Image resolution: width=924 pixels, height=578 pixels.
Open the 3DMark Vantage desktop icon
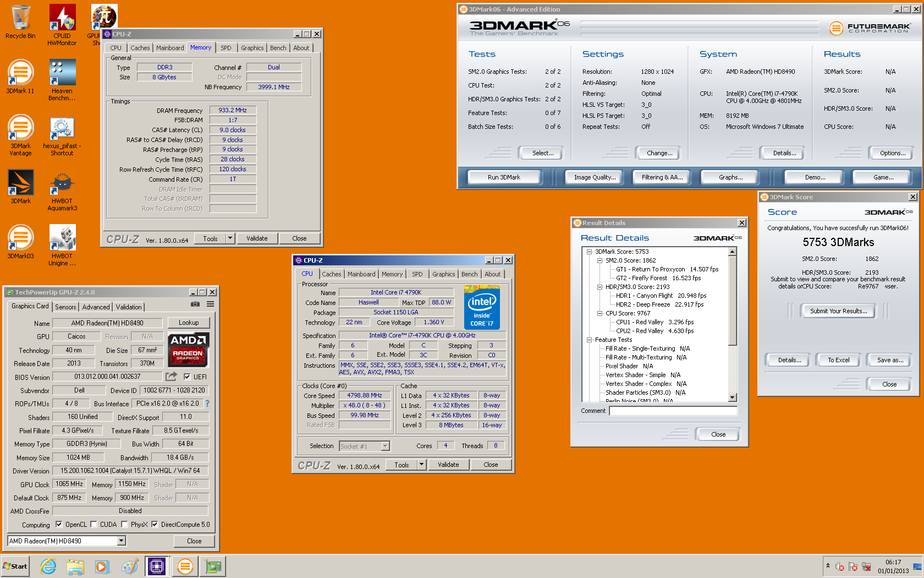point(20,135)
